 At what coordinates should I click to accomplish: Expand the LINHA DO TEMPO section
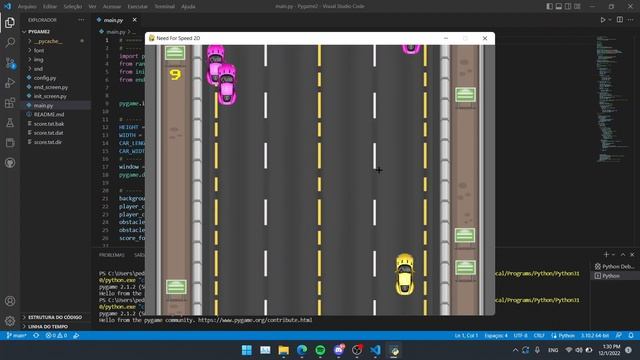tap(48, 327)
